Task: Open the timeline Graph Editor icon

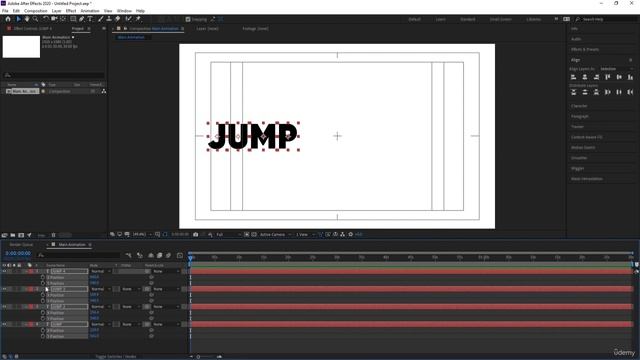Action: pos(180,255)
